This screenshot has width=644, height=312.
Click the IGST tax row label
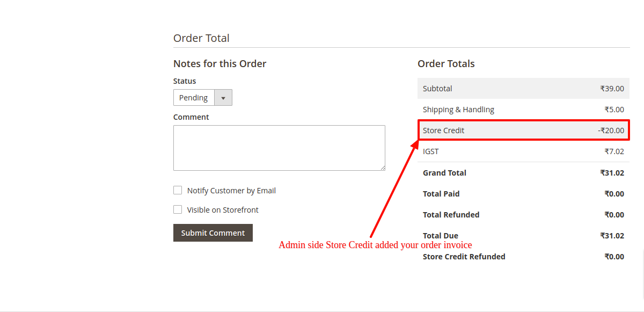tap(431, 151)
